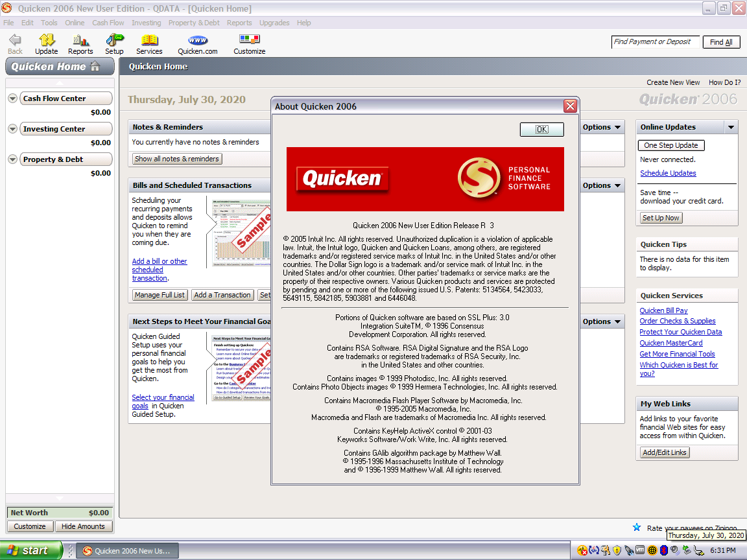Open the volume speaker tray icon

675,550
